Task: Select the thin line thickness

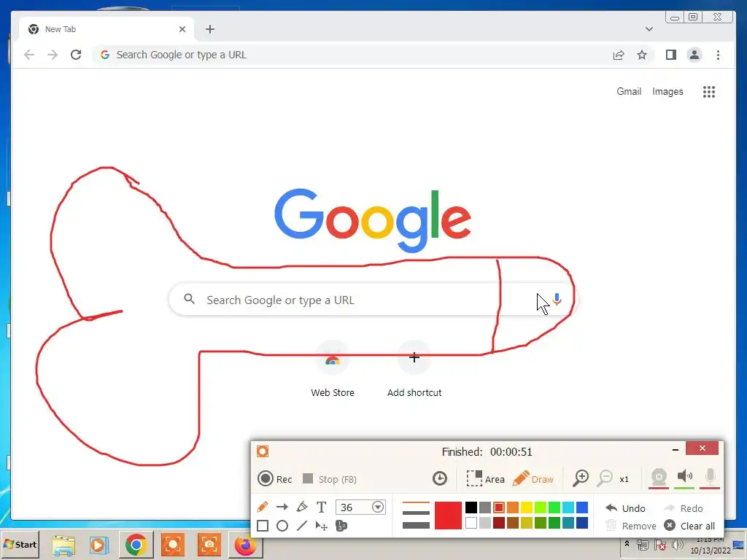Action: coord(416,502)
